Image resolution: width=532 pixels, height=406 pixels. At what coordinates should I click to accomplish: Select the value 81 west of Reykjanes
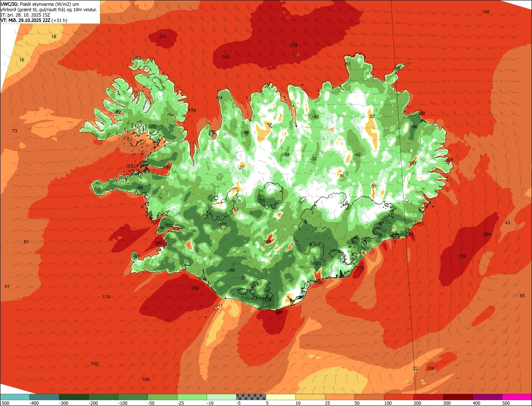tap(26, 242)
